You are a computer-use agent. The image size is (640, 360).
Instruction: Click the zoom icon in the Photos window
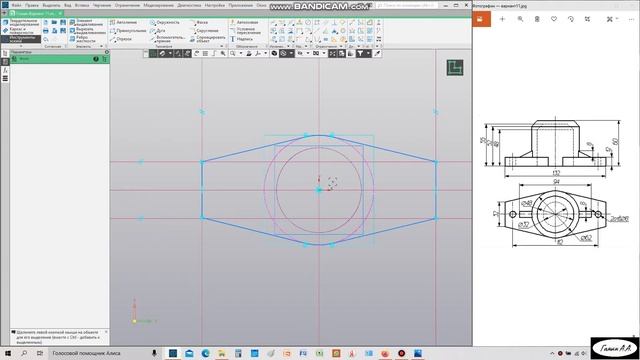[x=520, y=19]
